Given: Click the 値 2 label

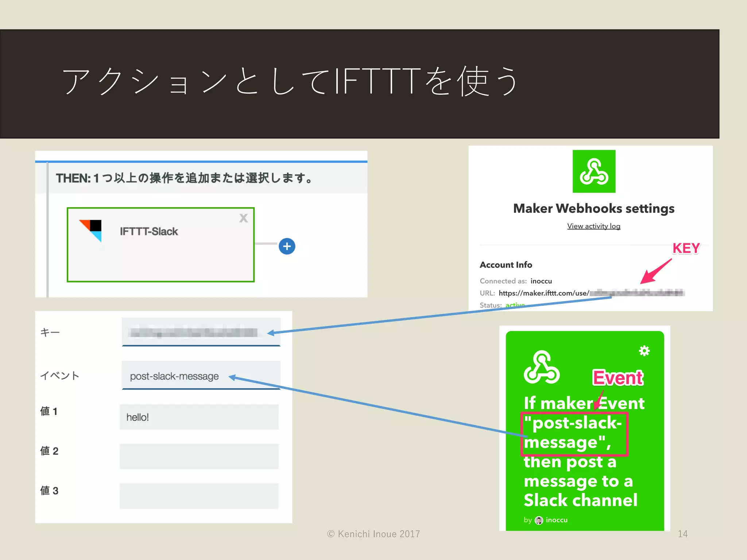Looking at the screenshot, I should tap(49, 451).
